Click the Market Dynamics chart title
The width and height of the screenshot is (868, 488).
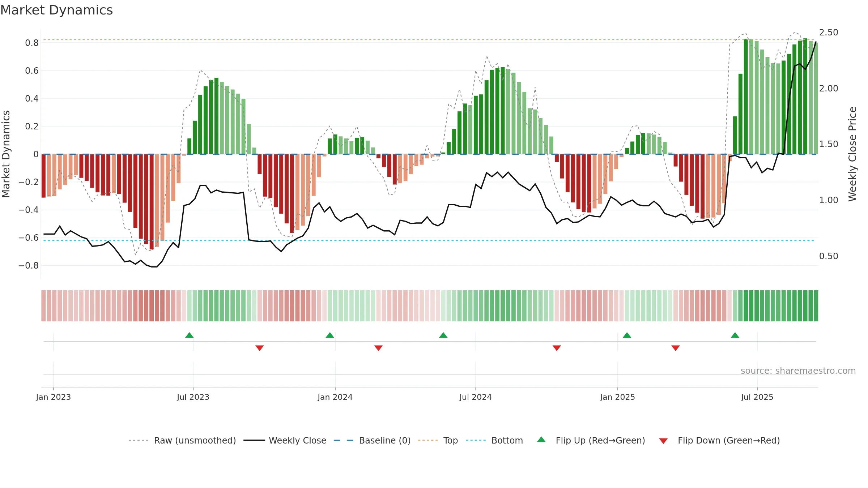pos(56,10)
